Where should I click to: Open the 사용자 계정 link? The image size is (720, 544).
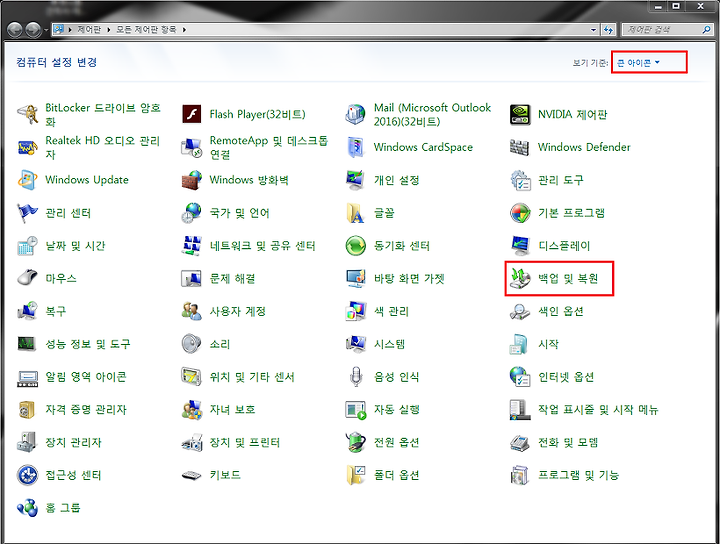[x=238, y=311]
